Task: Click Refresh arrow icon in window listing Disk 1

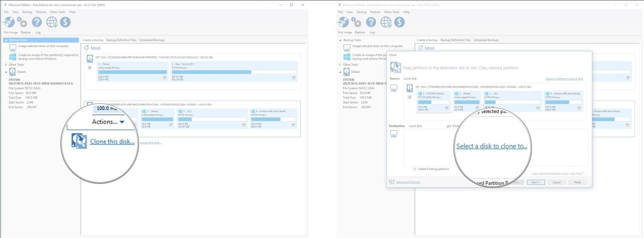Action: 86,48
